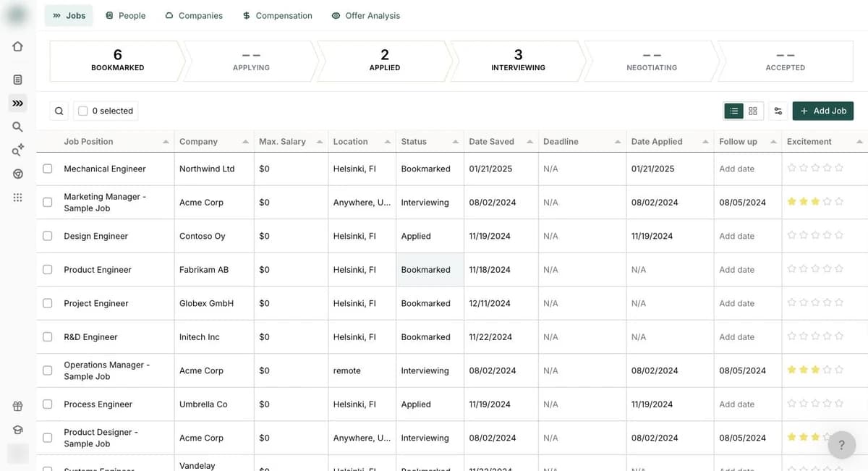Open the Chrome extension sidebar icon

click(x=17, y=174)
